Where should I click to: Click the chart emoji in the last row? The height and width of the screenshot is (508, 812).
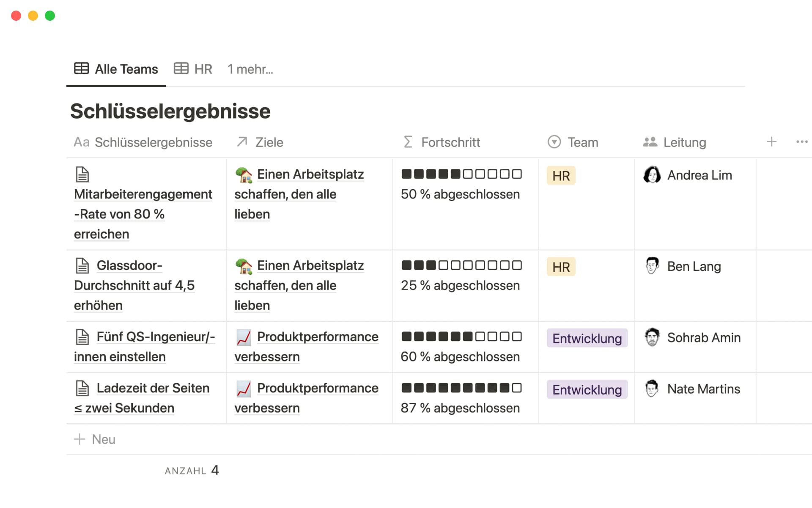[244, 388]
